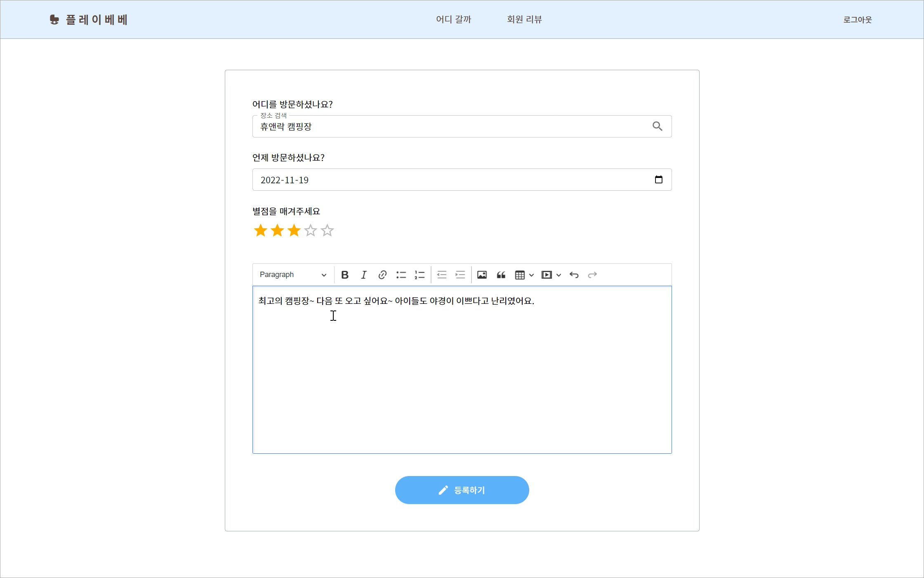Open the Paragraph heading dropdown
The image size is (924, 578).
coord(293,275)
